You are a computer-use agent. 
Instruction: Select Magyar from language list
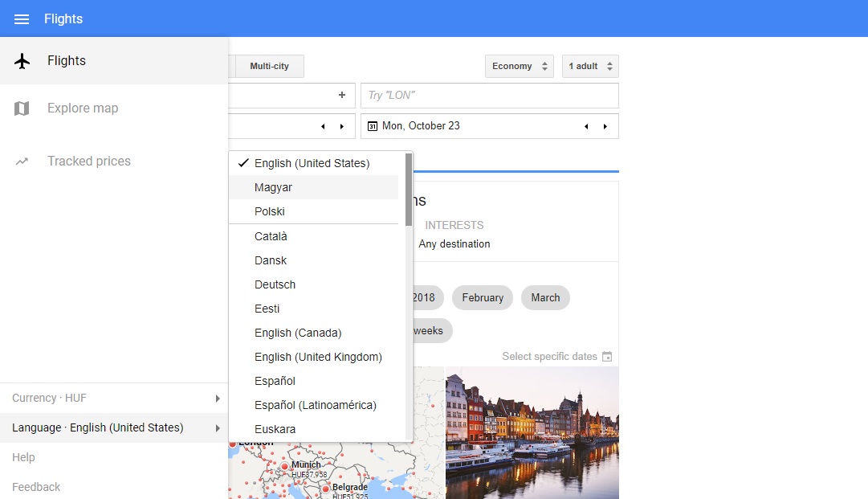click(274, 187)
